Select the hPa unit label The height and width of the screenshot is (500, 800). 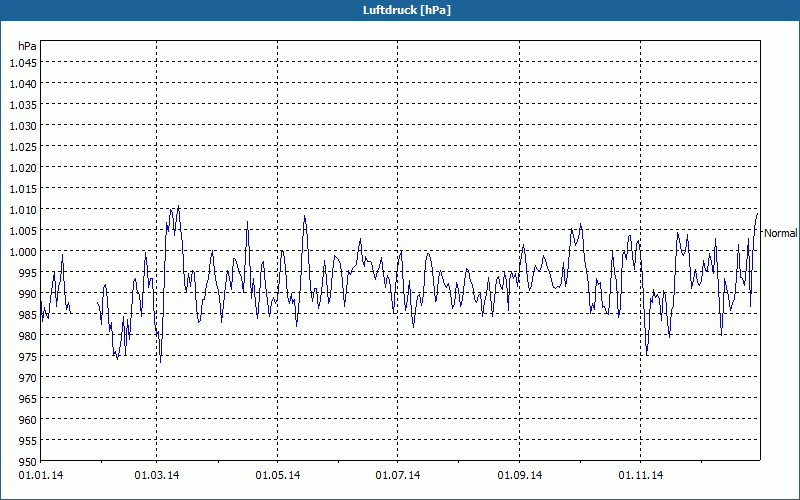coord(27,46)
